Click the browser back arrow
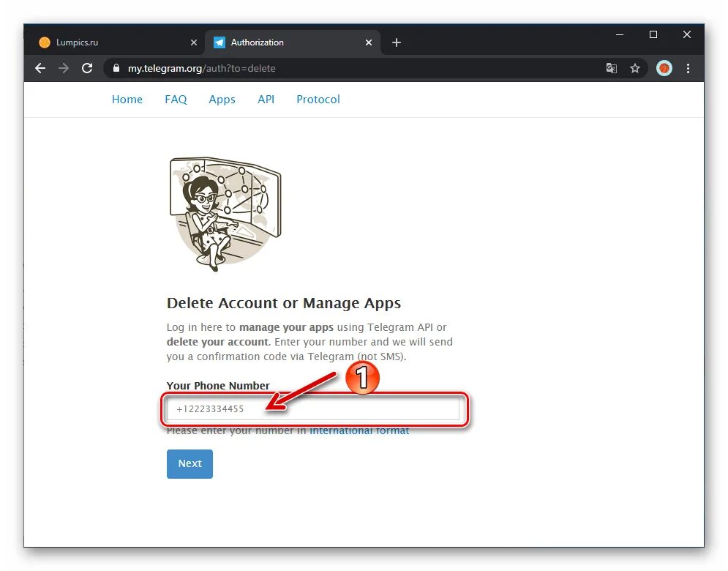The width and height of the screenshot is (728, 571). [40, 68]
